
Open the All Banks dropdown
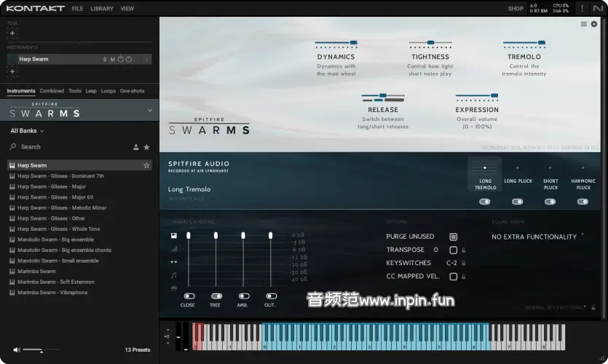(27, 131)
